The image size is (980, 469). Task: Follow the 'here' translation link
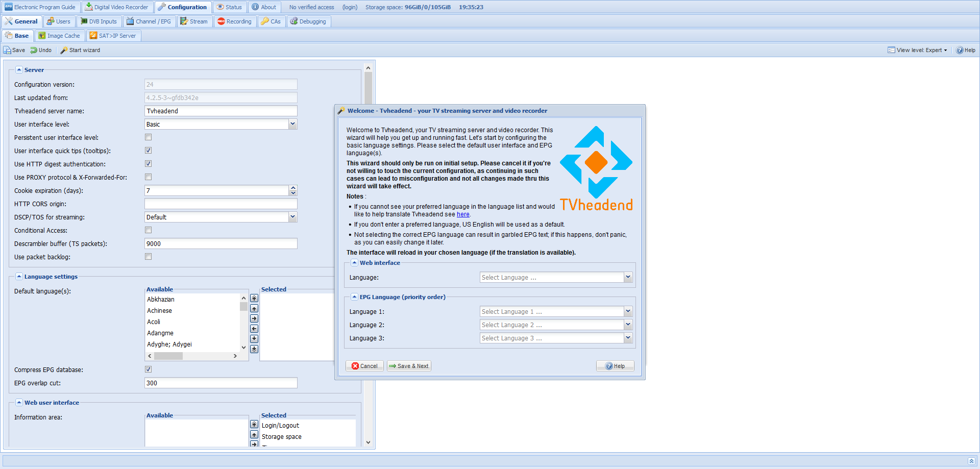pyautogui.click(x=463, y=214)
